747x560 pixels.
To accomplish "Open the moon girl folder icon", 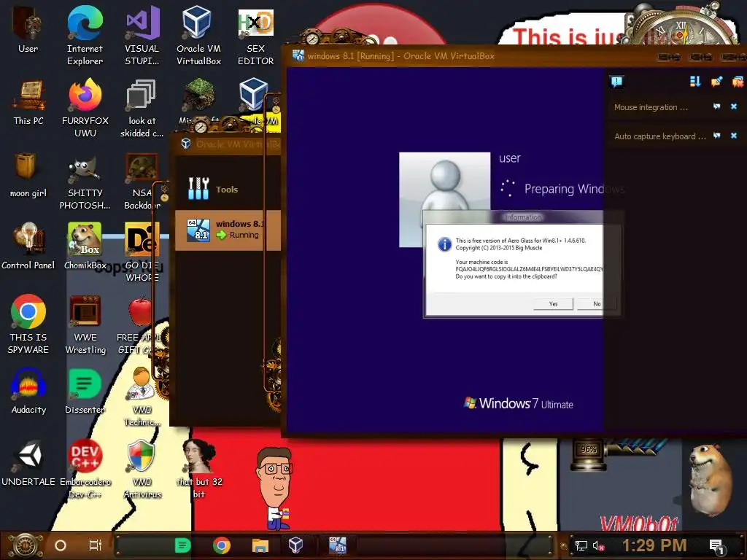I will click(28, 175).
